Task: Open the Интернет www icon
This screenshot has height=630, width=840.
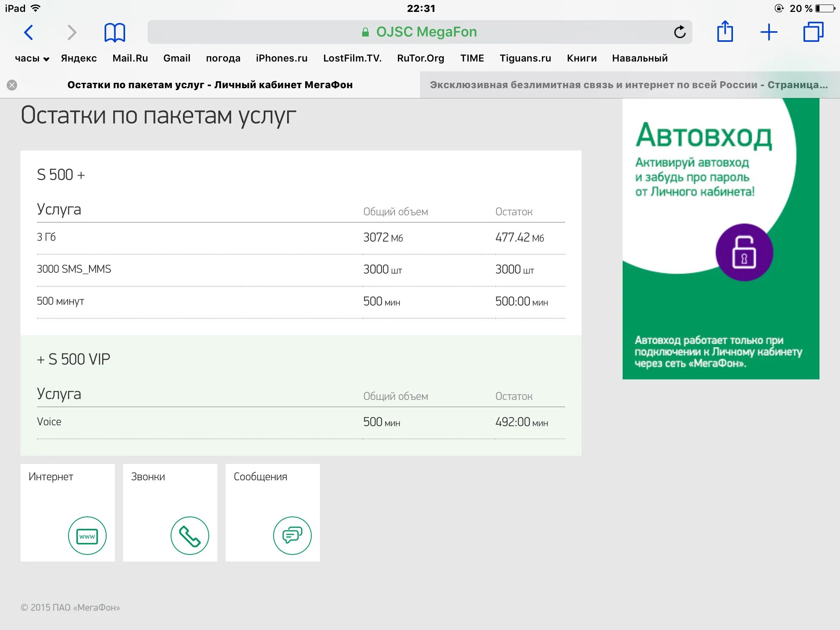Action: click(x=87, y=536)
